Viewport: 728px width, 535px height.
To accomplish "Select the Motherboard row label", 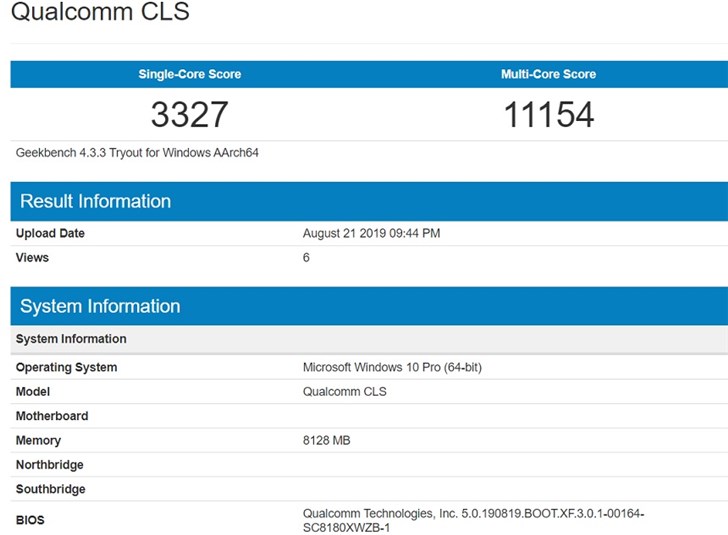I will click(52, 416).
